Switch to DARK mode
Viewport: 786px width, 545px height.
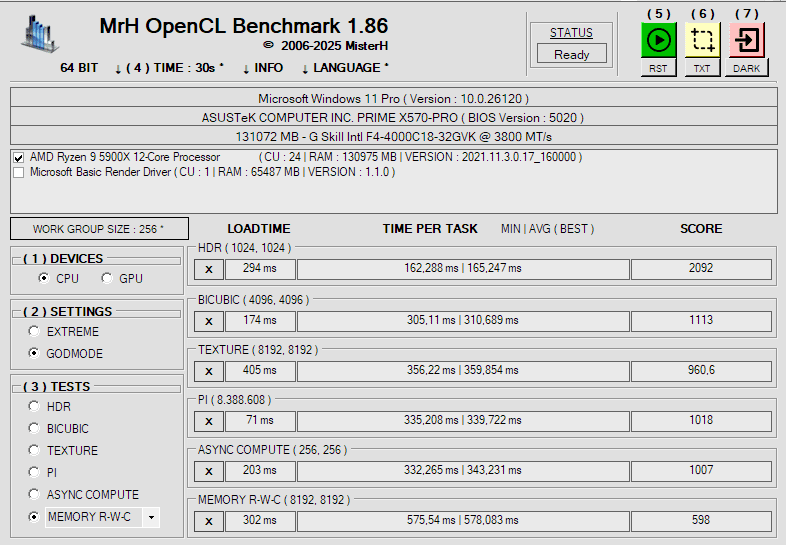746,68
